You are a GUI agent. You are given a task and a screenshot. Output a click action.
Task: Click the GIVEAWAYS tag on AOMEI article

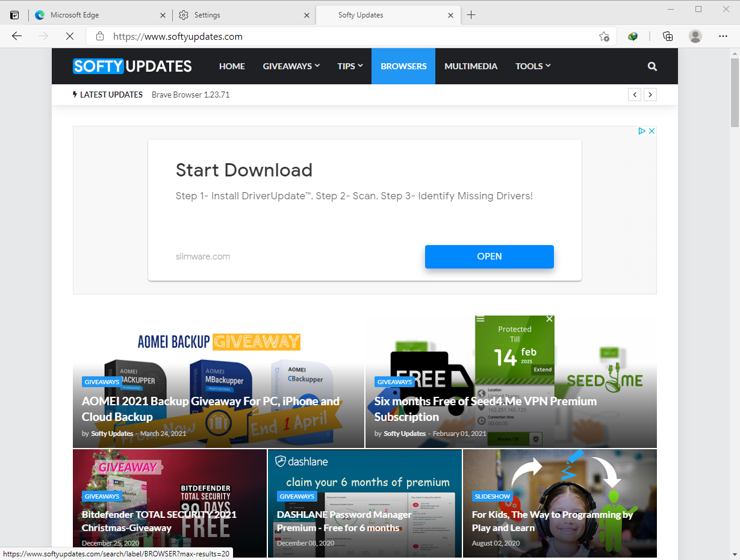pyautogui.click(x=102, y=382)
